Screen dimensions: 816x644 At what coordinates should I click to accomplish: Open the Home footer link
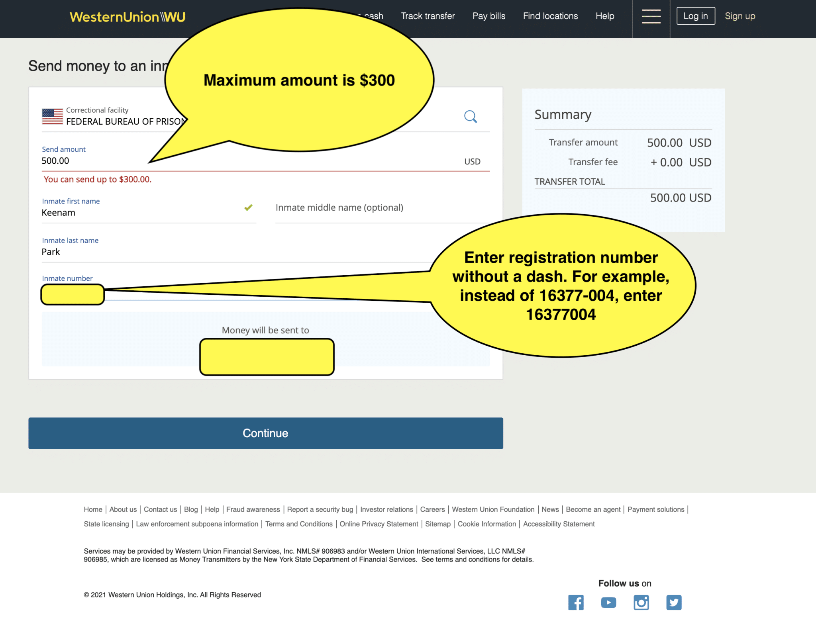coord(93,509)
